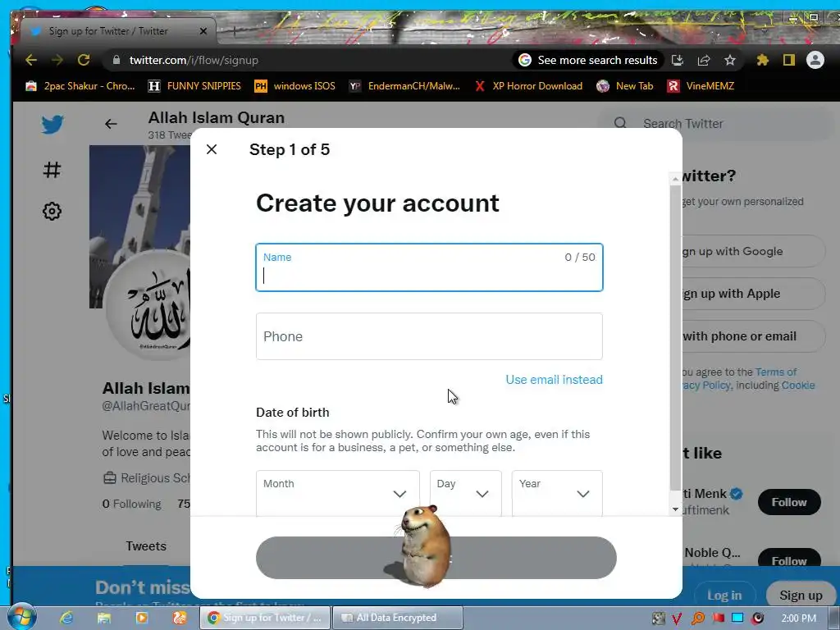Click the install/download icon in address bar

(x=677, y=60)
